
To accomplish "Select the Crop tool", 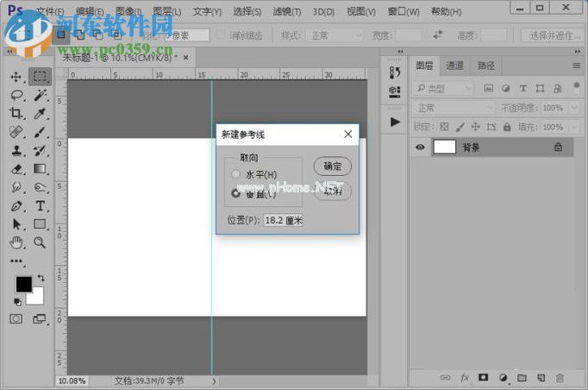I will [16, 113].
